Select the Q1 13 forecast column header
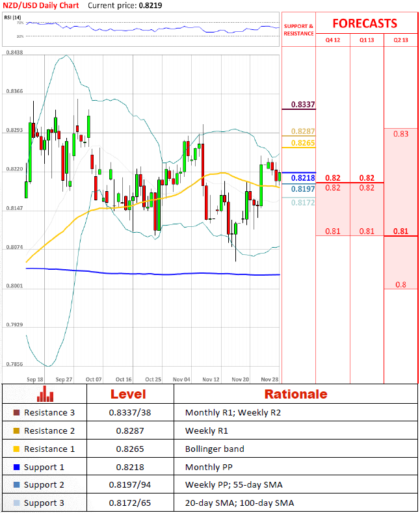The image size is (420, 513). click(x=367, y=40)
